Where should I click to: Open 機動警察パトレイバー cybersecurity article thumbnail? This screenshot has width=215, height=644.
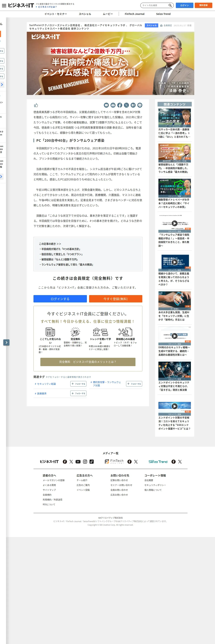(174, 188)
